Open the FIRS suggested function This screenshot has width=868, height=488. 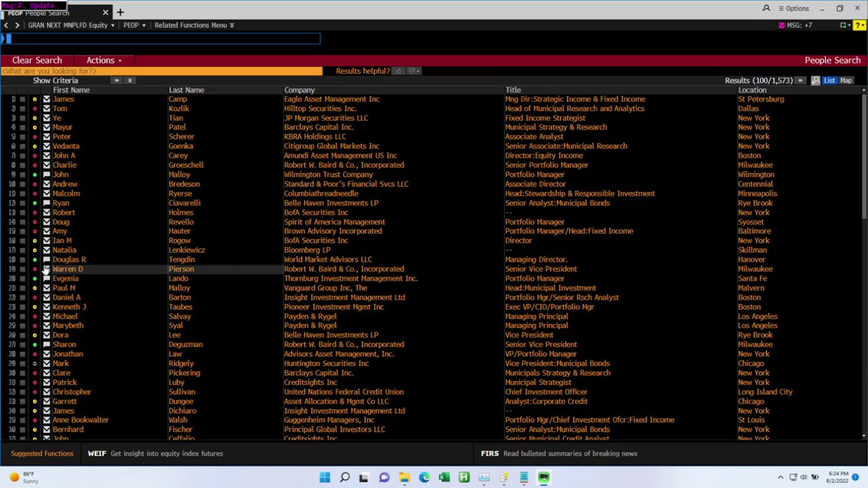pyautogui.click(x=559, y=453)
